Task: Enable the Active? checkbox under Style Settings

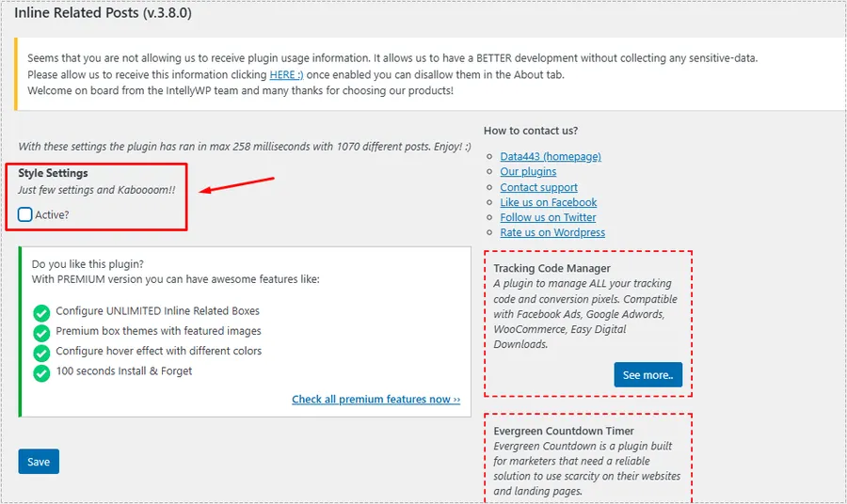Action: [x=24, y=214]
